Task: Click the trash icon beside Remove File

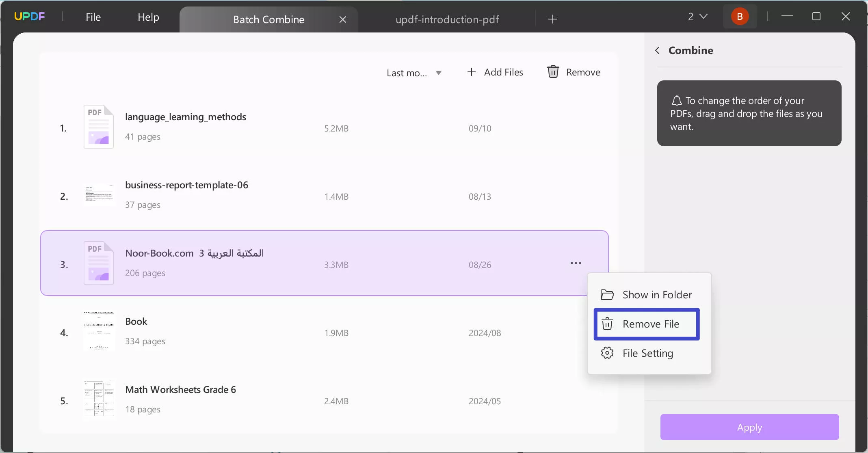Action: (607, 324)
